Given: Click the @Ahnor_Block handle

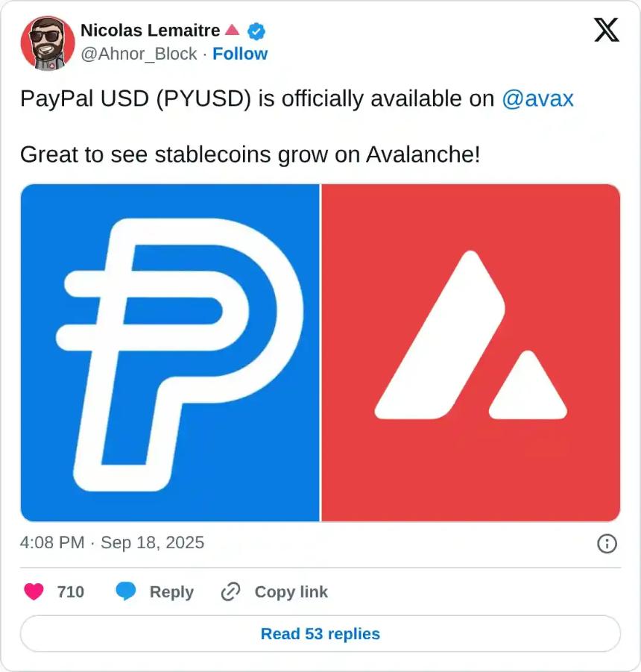Looking at the screenshot, I should click(139, 54).
